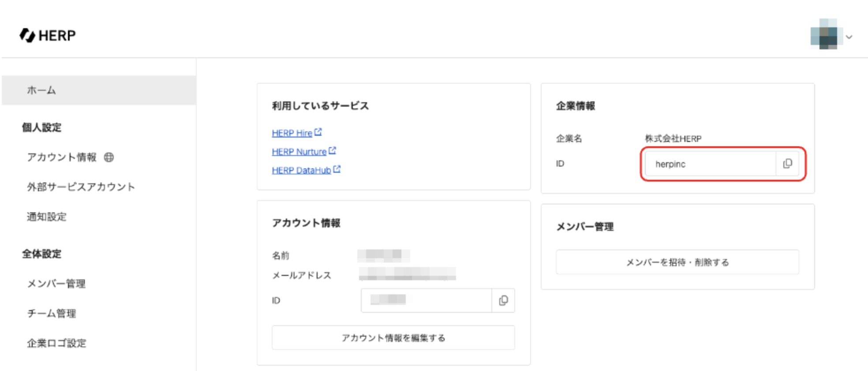
Task: Click the company ID field with herpinc
Action: [x=710, y=164]
